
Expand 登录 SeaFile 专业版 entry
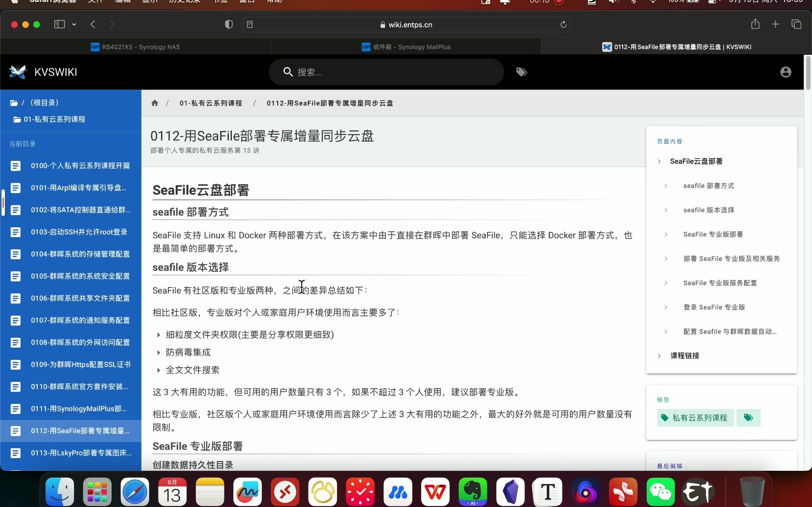[666, 308]
